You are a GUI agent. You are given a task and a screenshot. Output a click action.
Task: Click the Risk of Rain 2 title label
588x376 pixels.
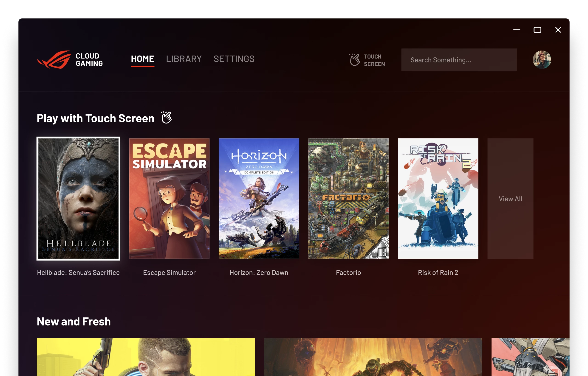(438, 272)
